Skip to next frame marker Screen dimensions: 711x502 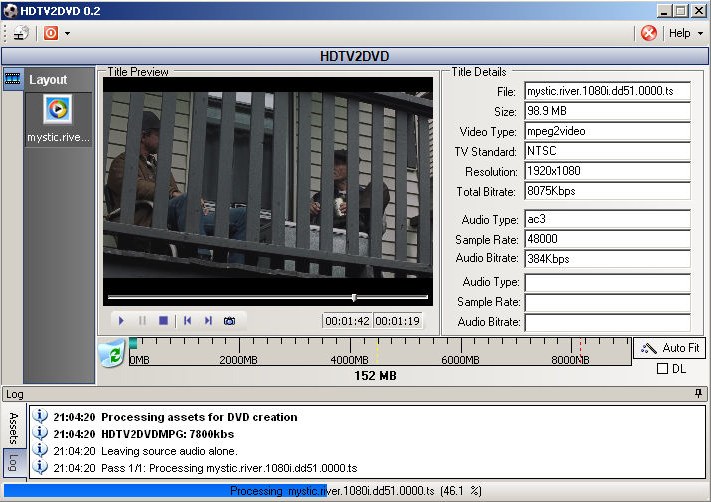(x=208, y=321)
